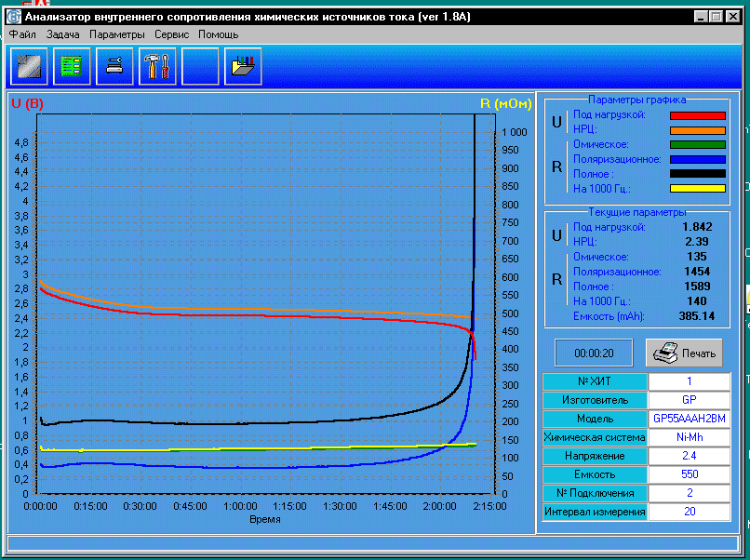Click the gray metallic square toolbar icon
Screen dimensions: 750x560
click(29, 66)
